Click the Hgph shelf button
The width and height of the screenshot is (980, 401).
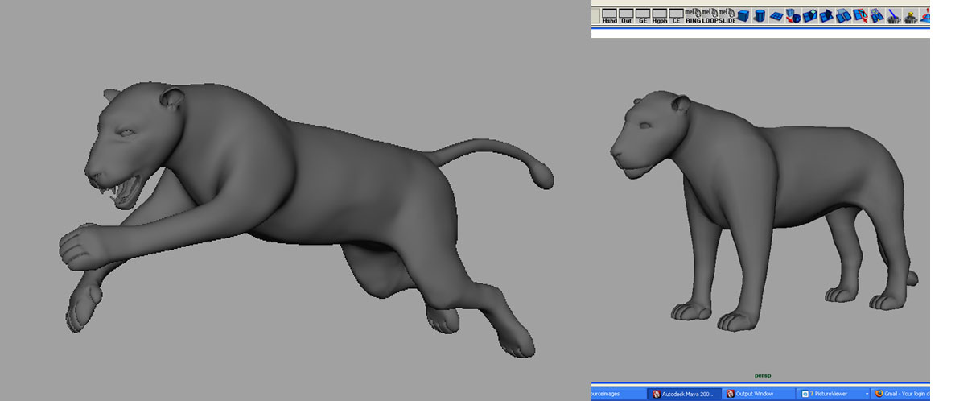pyautogui.click(x=660, y=15)
